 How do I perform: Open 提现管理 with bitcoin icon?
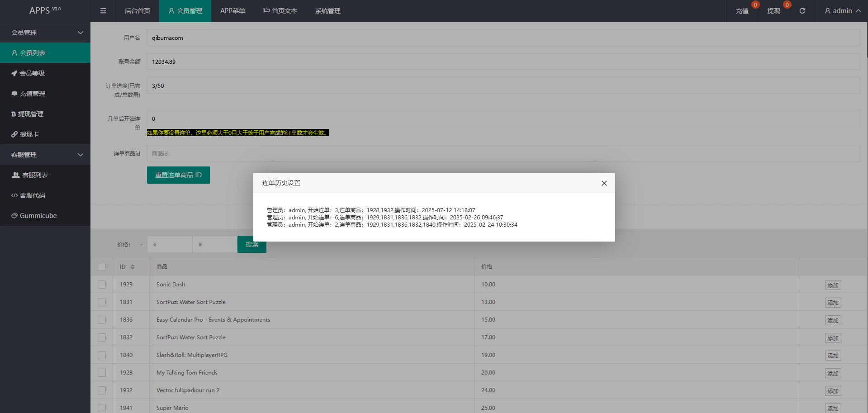click(x=30, y=114)
